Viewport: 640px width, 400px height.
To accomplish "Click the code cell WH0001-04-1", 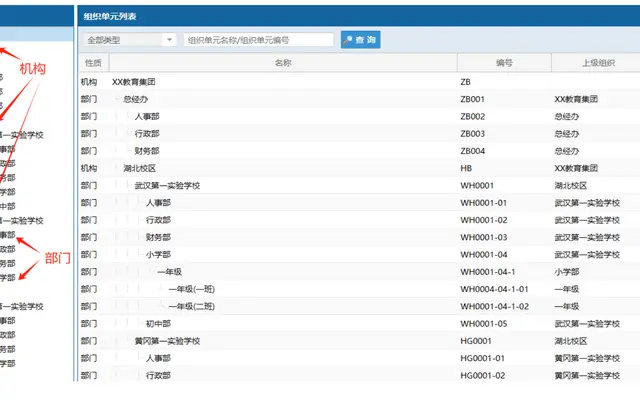I will (x=488, y=272).
